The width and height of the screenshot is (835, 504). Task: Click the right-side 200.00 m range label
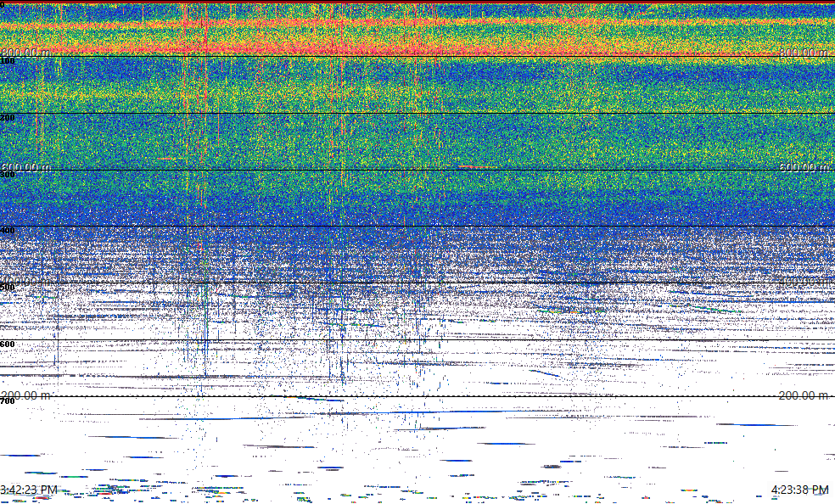point(804,395)
